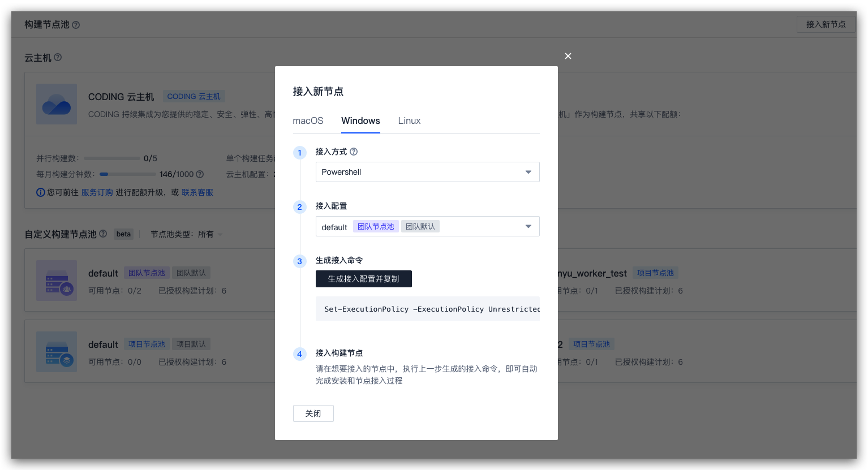Switch to the Linux tab
Viewport: 868px width, 470px height.
409,120
